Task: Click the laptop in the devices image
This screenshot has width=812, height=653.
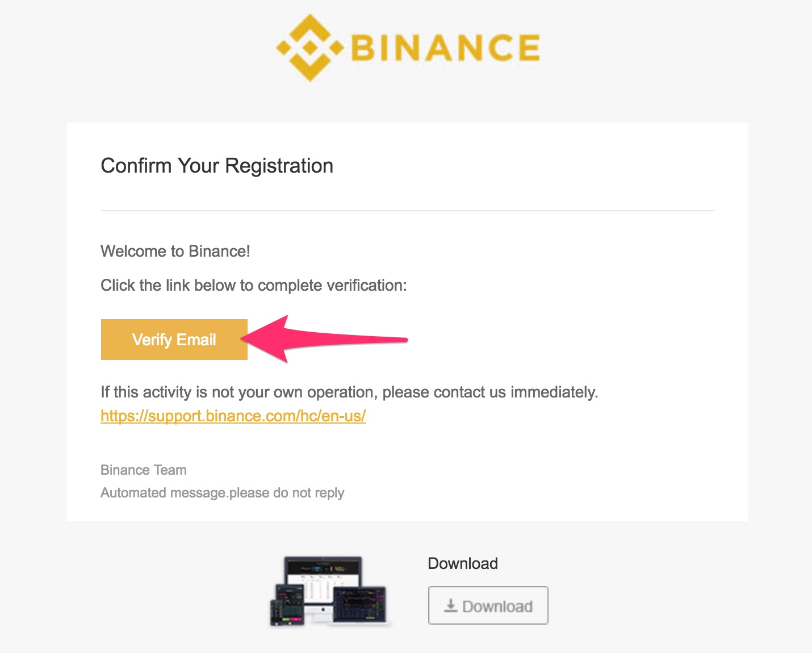Action: coord(359,605)
